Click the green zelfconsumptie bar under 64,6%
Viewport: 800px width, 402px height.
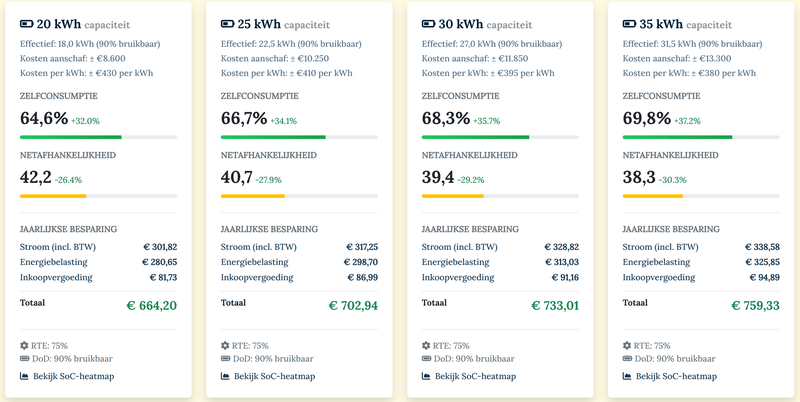[70, 137]
